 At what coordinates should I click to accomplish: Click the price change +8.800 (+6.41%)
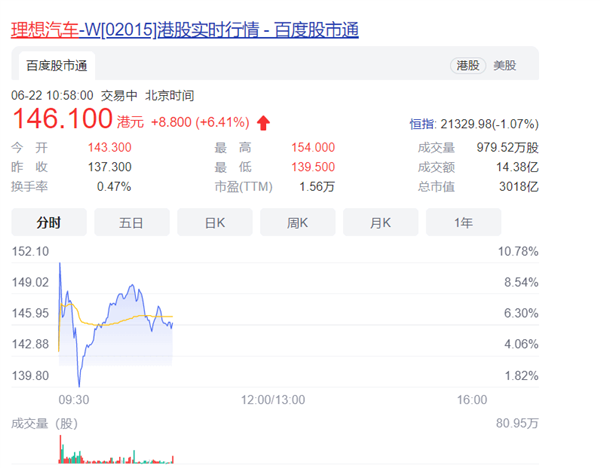[200, 122]
